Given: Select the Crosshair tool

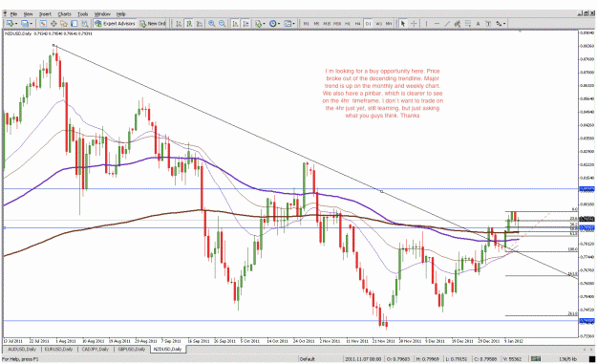Looking at the screenshot, I should coord(414,24).
